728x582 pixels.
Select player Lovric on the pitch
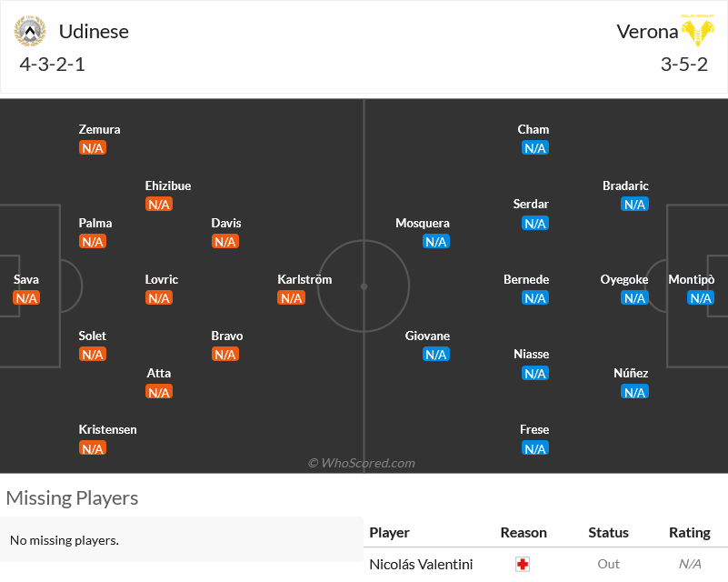click(x=161, y=279)
